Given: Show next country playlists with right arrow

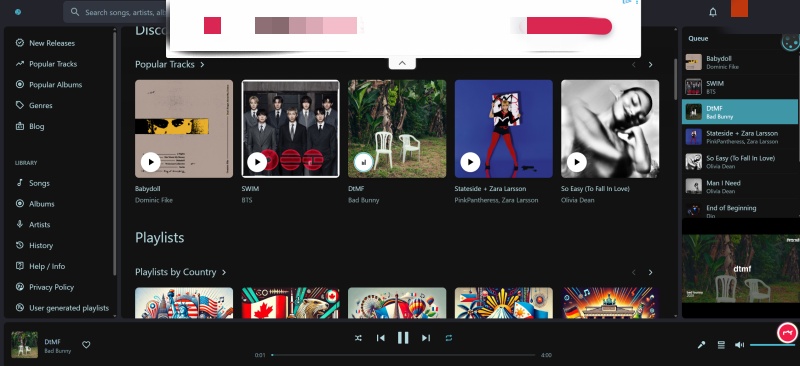Looking at the screenshot, I should click(x=650, y=273).
